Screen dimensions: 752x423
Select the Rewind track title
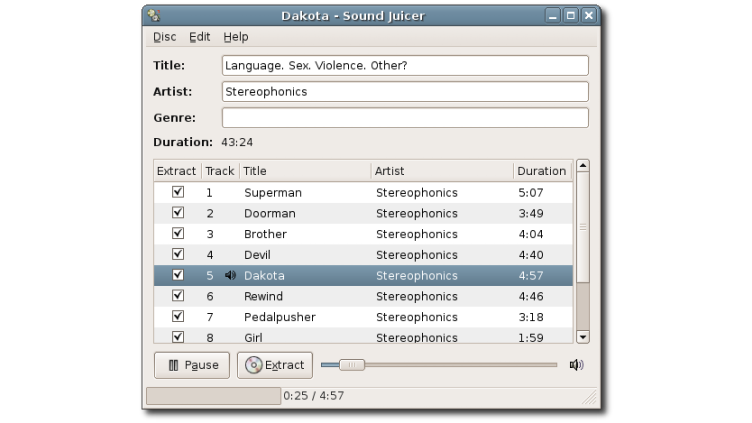point(263,296)
